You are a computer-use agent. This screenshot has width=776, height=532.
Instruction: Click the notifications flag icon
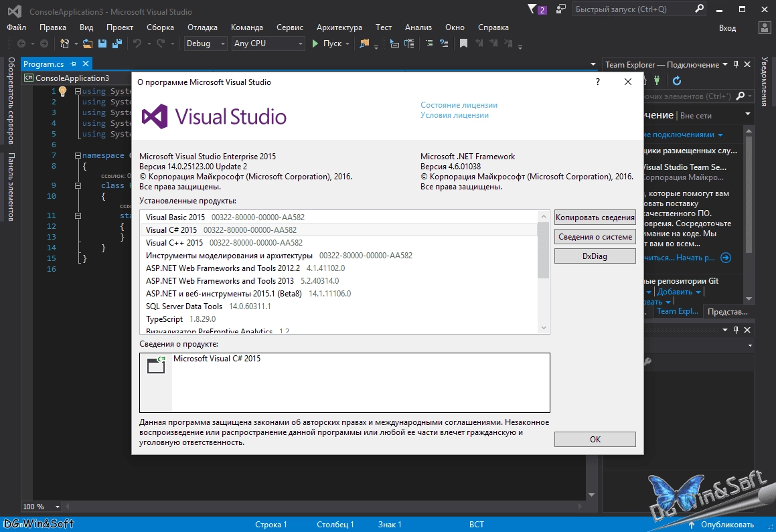(x=532, y=9)
